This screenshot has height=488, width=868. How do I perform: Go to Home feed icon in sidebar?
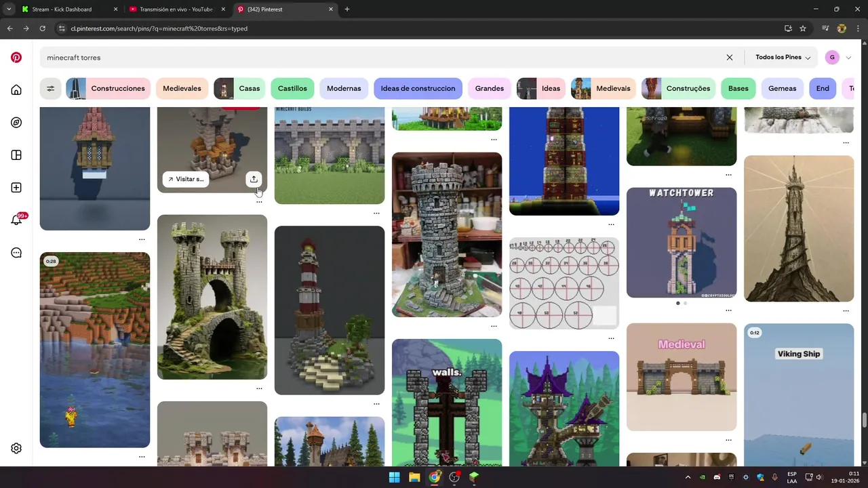click(x=16, y=90)
